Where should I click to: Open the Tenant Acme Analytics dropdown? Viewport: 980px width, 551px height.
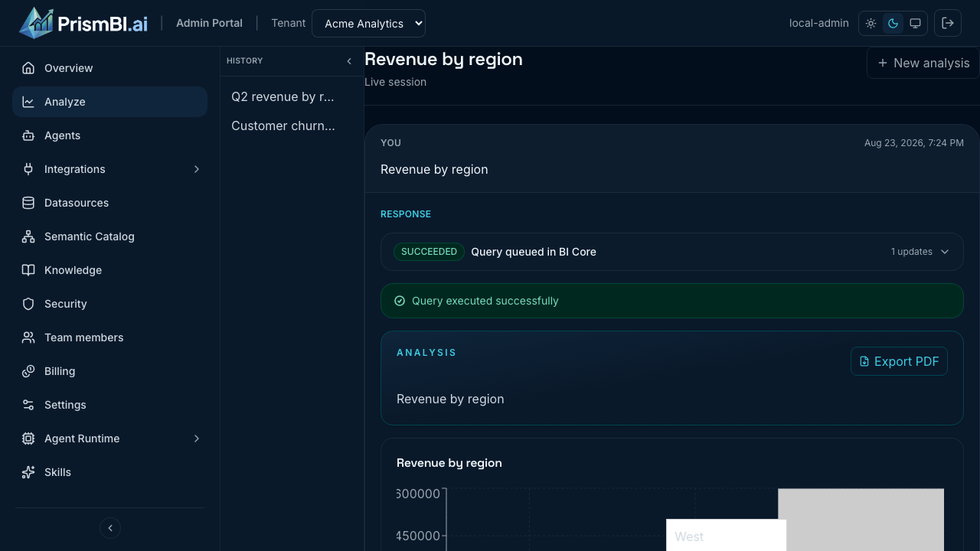pyautogui.click(x=368, y=23)
